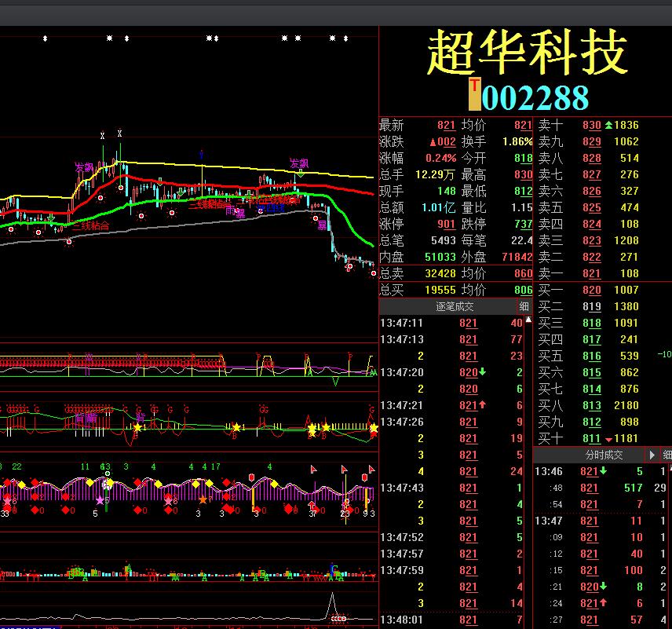The height and width of the screenshot is (629, 672).
Task: Click the play arrow next to 分时成交
Action: click(x=652, y=455)
